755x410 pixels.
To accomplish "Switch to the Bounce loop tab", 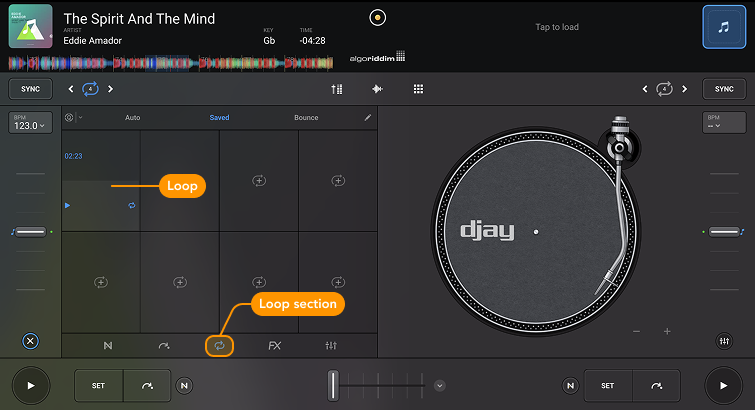I will pyautogui.click(x=306, y=118).
